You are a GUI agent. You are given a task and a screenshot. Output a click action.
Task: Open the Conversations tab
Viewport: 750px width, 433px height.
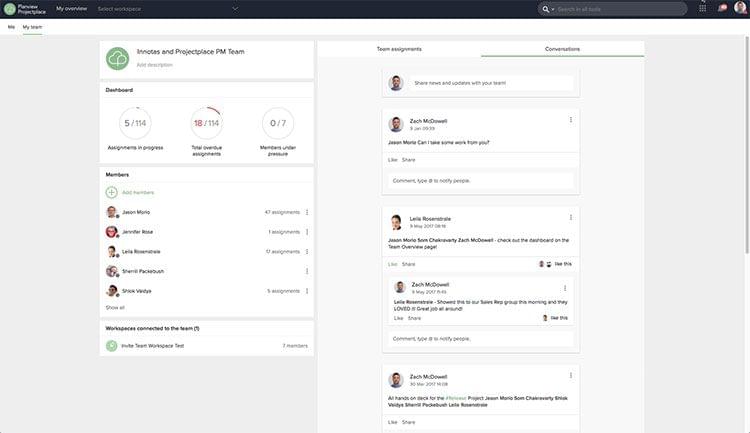click(562, 49)
